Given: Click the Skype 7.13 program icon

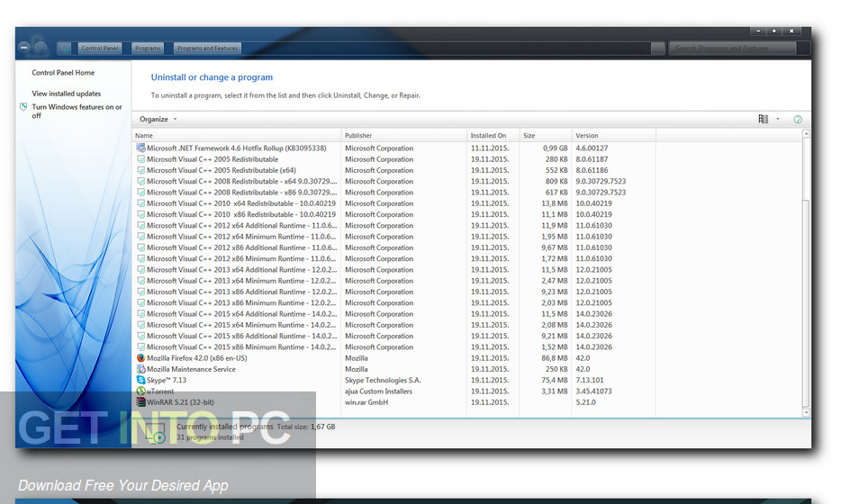Looking at the screenshot, I should click(x=141, y=380).
